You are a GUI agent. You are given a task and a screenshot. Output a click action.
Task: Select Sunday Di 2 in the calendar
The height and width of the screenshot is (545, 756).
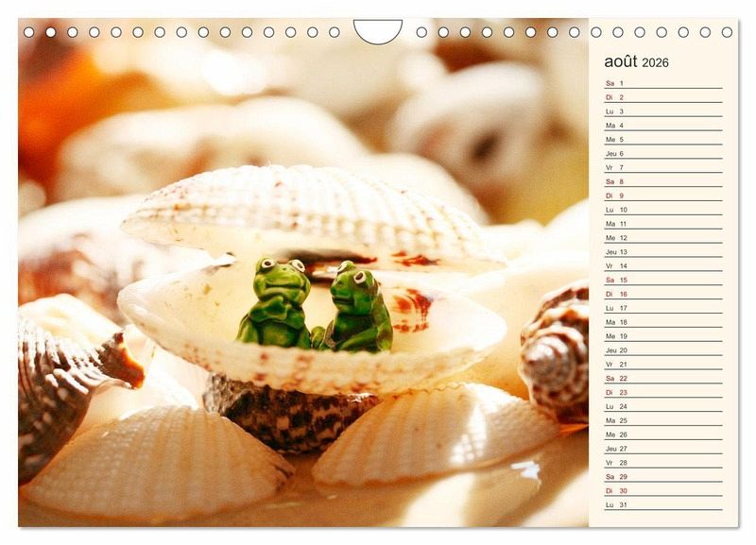pyautogui.click(x=662, y=97)
